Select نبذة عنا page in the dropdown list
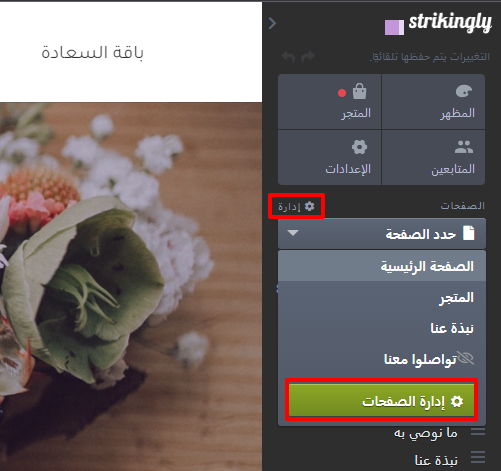 click(x=382, y=328)
